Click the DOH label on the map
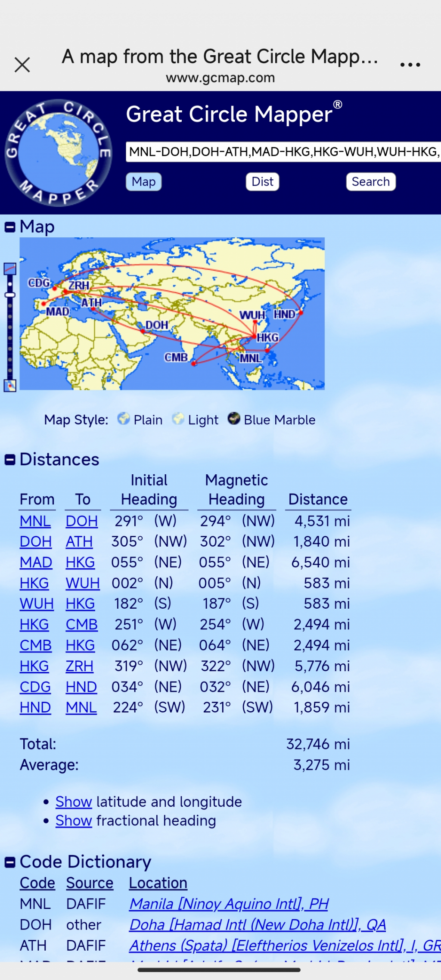This screenshot has height=980, width=441. 157,325
